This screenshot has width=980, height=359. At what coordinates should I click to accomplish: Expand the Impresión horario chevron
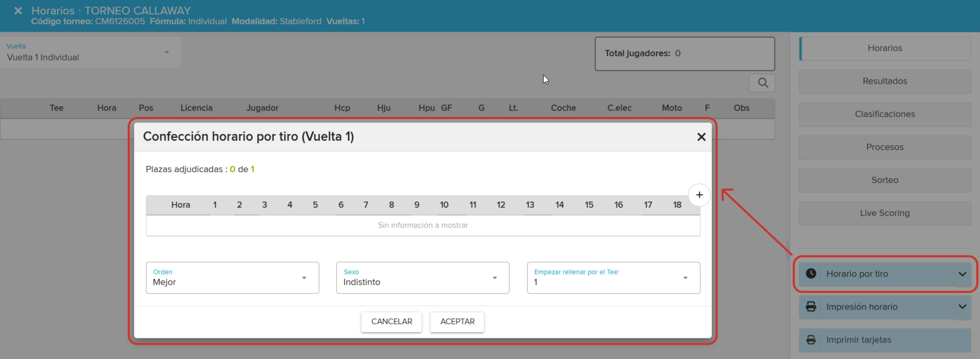pos(962,307)
